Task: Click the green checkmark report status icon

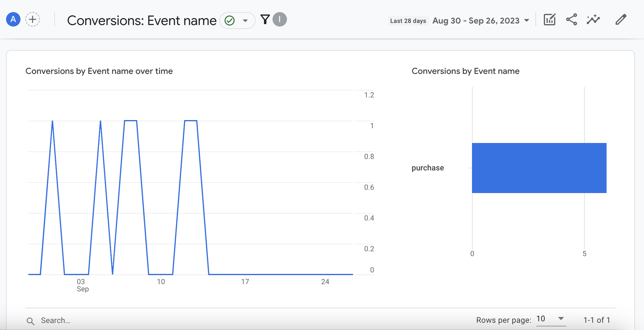Action: click(230, 21)
